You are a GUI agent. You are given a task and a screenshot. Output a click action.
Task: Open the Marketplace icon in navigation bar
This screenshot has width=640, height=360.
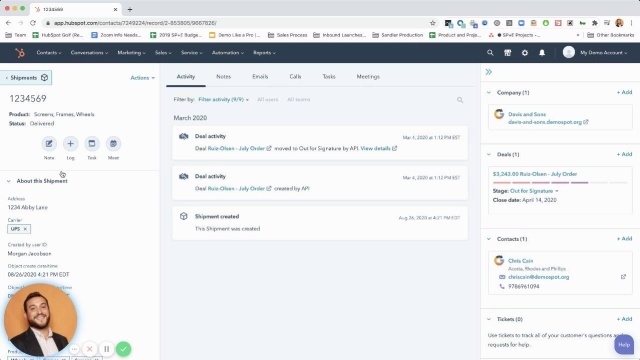507,53
